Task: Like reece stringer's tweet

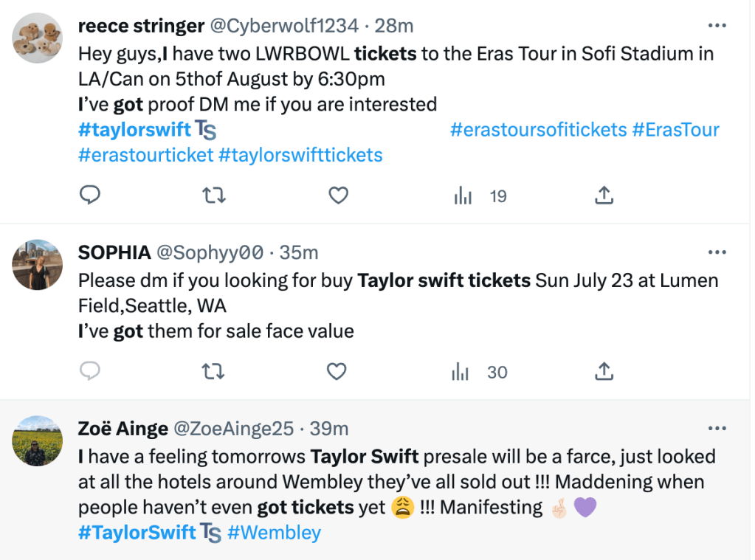Action: point(338,196)
